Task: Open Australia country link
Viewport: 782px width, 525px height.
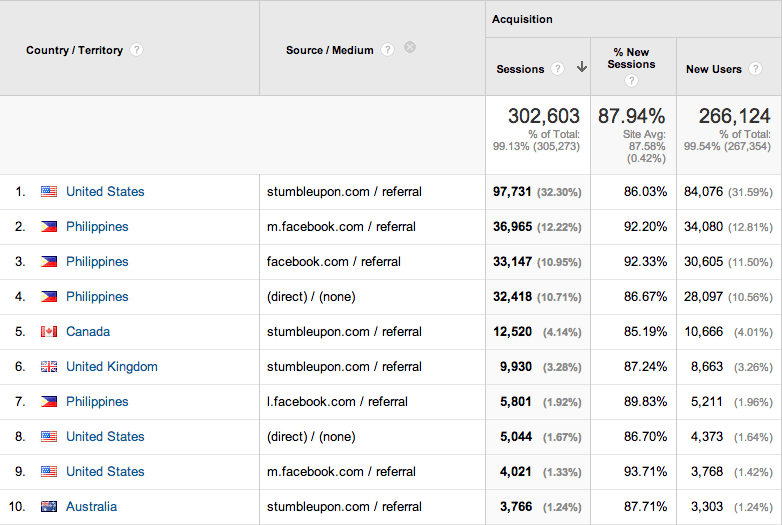Action: tap(91, 507)
